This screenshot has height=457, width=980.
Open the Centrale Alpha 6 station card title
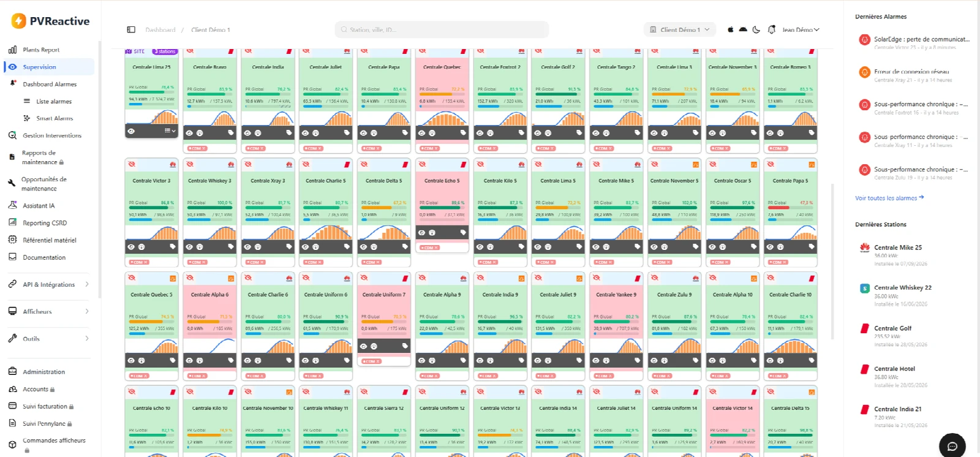pyautogui.click(x=209, y=295)
